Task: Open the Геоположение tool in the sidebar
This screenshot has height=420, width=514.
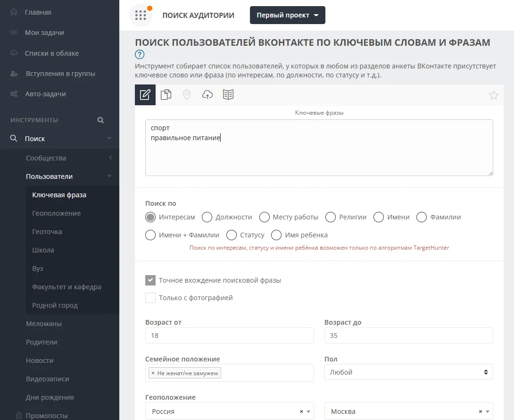Action: pos(57,213)
